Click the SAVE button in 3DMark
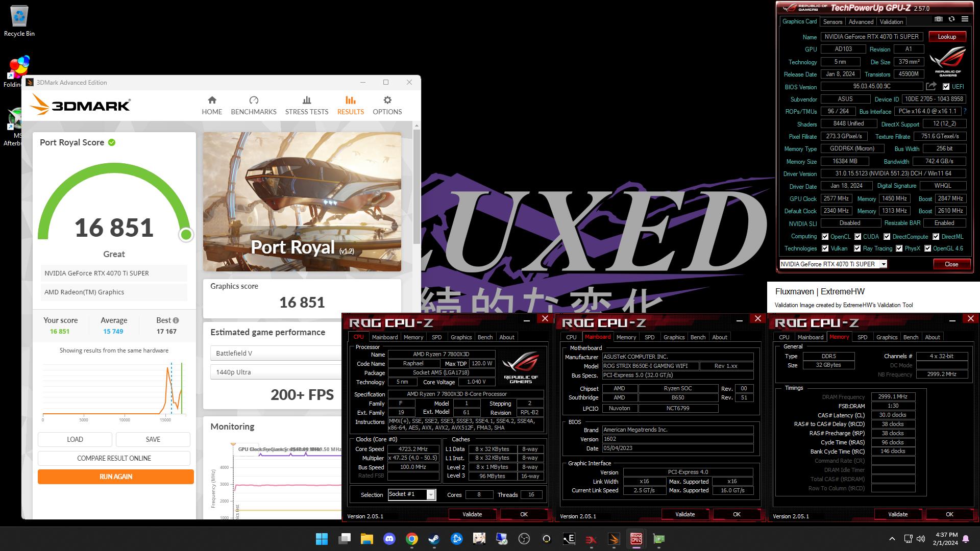Image resolution: width=980 pixels, height=551 pixels. pos(153,439)
